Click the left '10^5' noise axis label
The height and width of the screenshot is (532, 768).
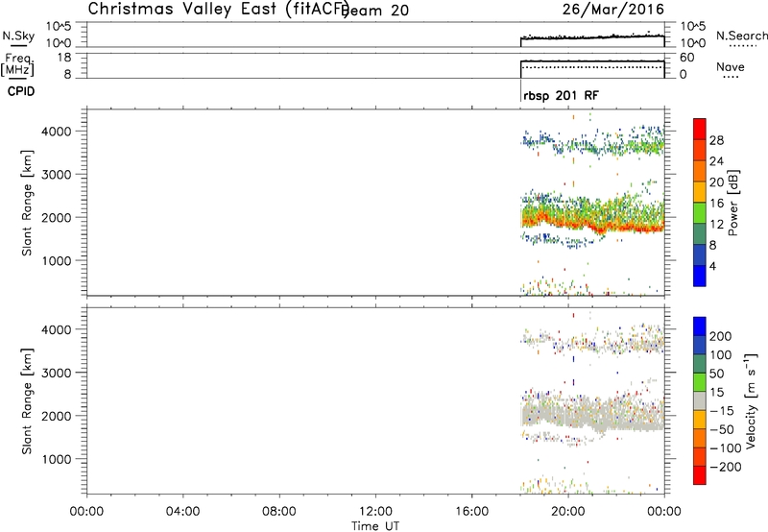point(59,27)
